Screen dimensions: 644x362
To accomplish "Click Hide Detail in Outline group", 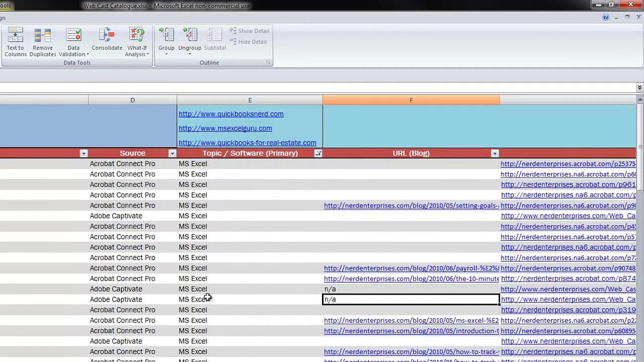I will click(248, 42).
